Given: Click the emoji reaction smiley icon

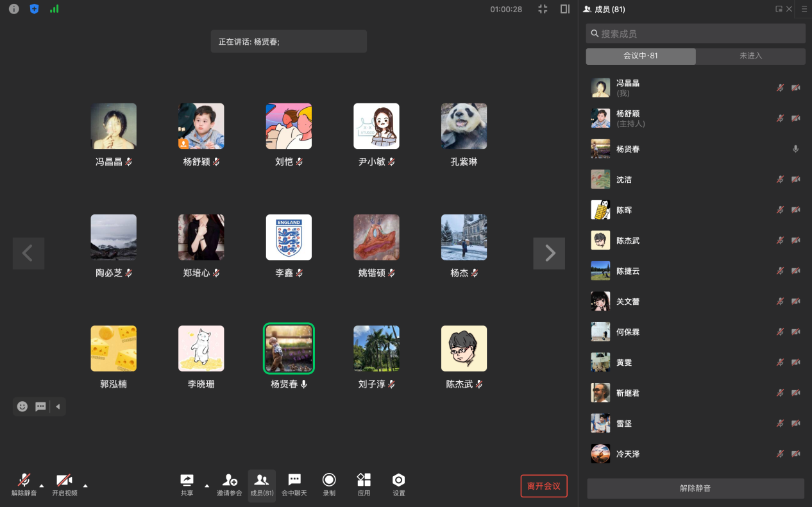Looking at the screenshot, I should [22, 406].
